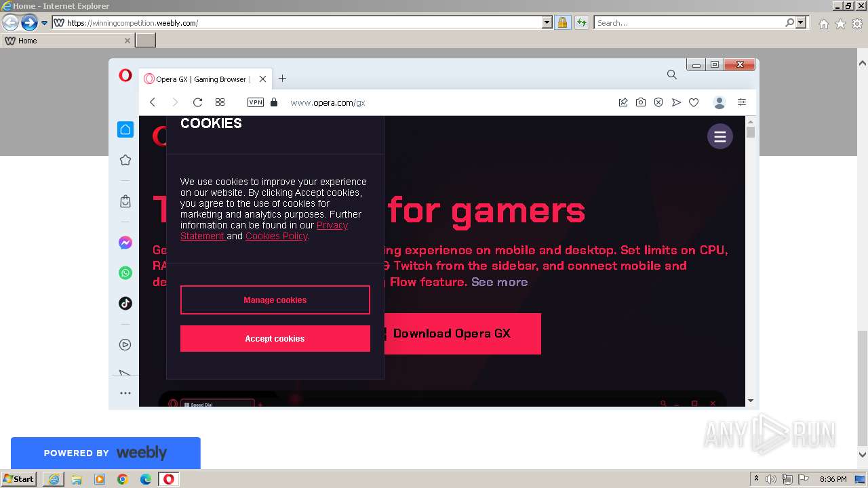
Task: Click the IE address bar URL
Action: click(x=132, y=23)
